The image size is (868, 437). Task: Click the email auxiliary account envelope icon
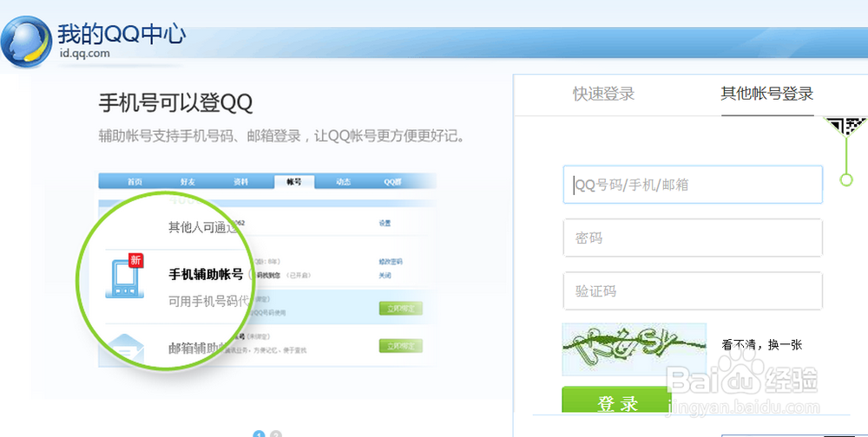coord(125,349)
